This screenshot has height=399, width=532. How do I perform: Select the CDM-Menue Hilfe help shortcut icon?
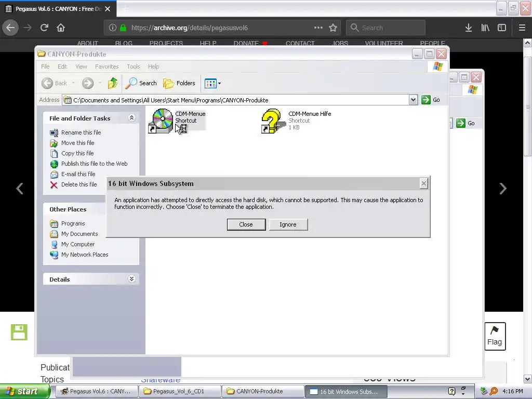pyautogui.click(x=273, y=121)
